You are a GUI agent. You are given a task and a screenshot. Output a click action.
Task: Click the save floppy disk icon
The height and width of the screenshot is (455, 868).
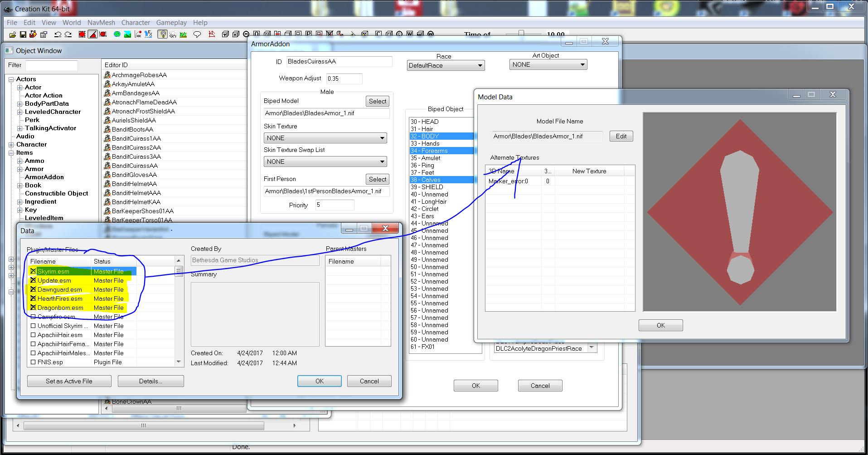click(23, 34)
